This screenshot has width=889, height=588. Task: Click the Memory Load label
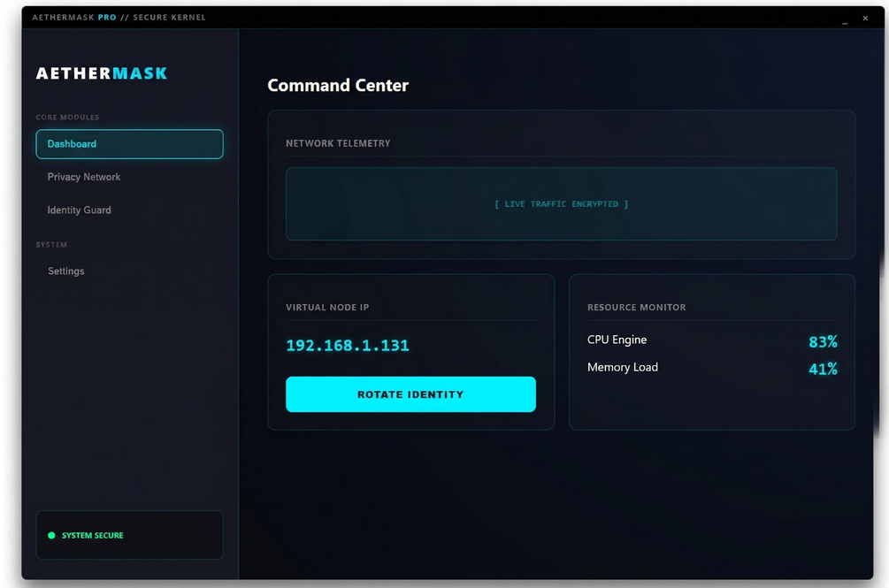pos(623,367)
